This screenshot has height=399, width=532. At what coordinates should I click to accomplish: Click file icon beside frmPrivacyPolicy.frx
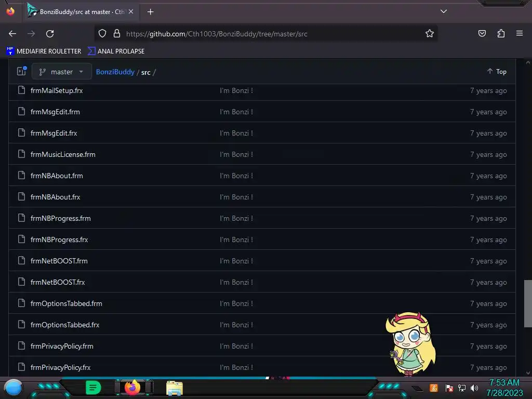click(21, 367)
